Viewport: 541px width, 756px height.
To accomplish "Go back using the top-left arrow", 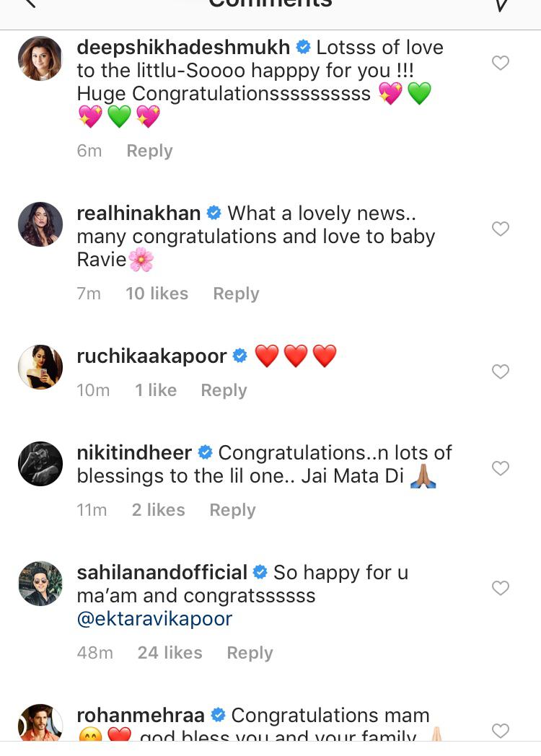I will click(x=29, y=4).
